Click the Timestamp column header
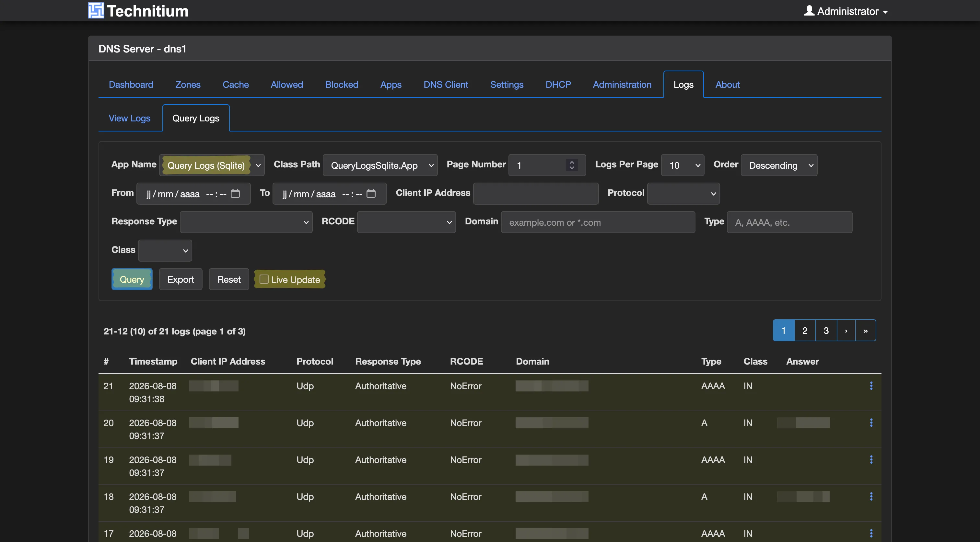980x542 pixels. click(153, 361)
